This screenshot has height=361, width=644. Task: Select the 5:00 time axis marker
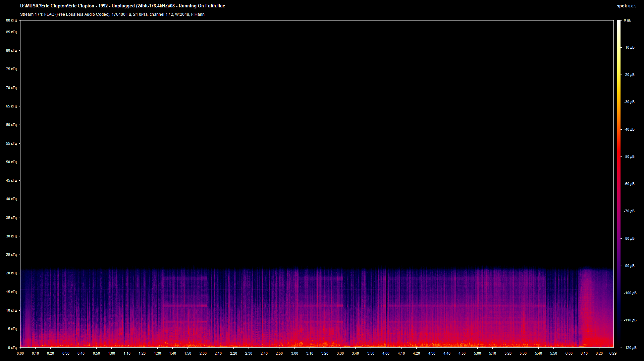click(477, 353)
